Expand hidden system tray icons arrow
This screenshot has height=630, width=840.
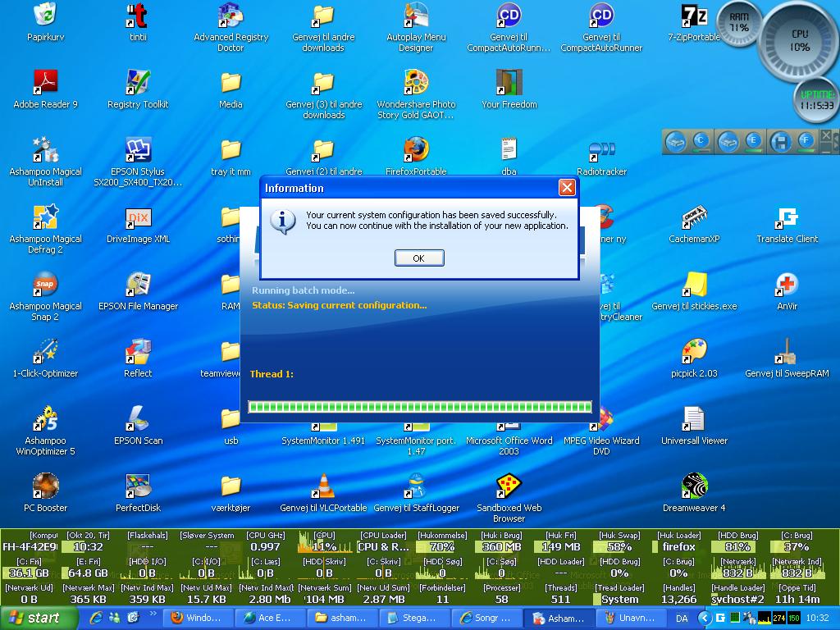click(x=704, y=618)
